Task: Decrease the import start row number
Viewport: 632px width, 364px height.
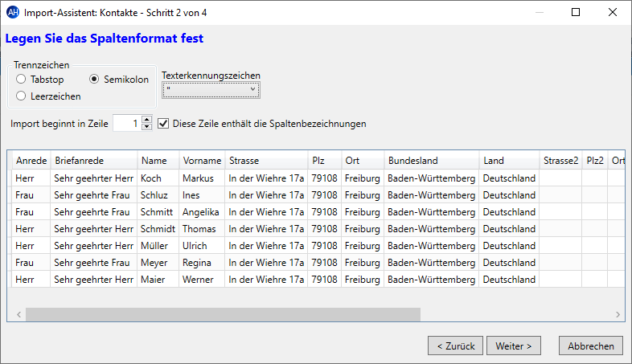Action: (x=146, y=127)
